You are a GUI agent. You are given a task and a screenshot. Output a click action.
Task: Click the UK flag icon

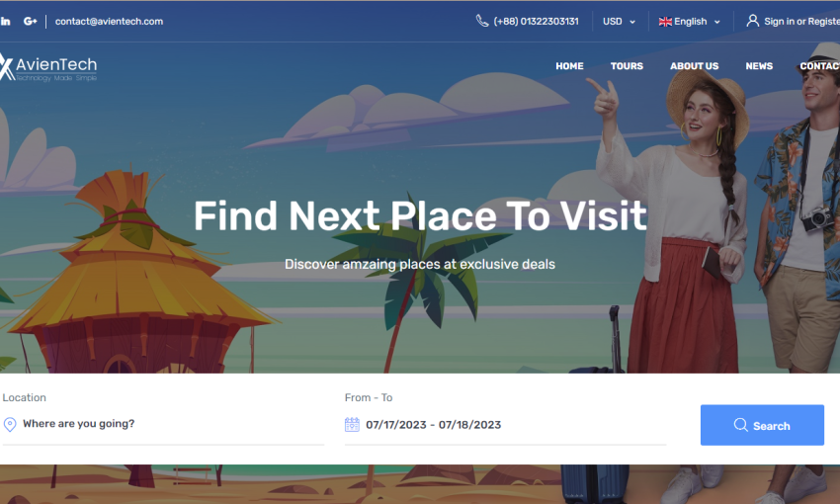[x=665, y=22]
